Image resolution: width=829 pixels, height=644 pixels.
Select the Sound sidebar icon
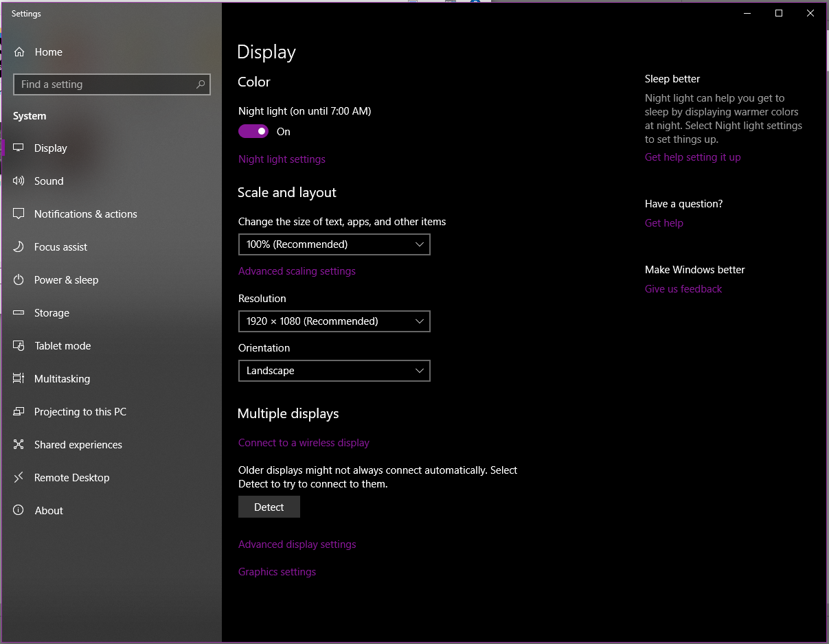click(x=19, y=181)
